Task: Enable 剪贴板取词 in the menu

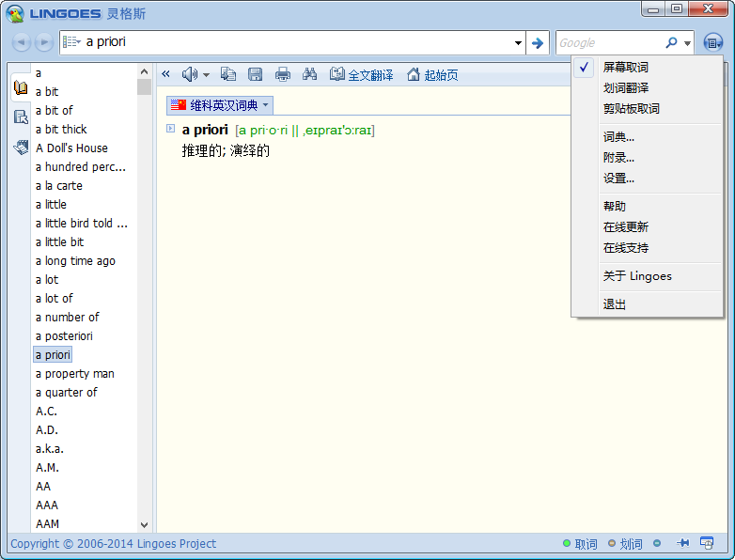Action: 647,108
